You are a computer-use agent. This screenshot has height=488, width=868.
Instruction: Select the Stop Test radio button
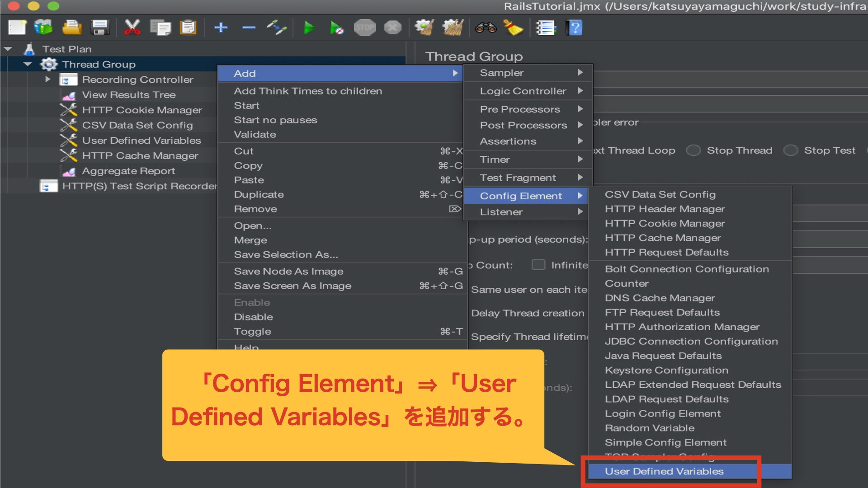(791, 150)
